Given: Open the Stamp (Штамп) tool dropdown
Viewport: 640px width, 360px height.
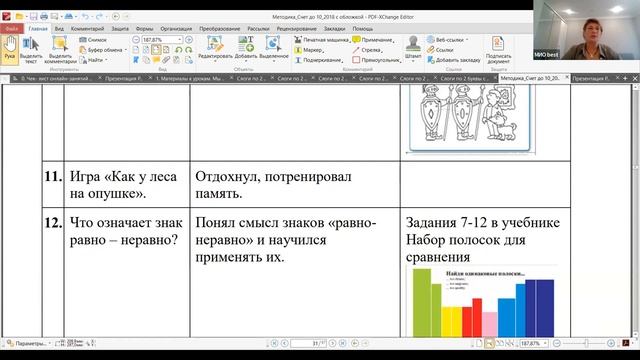Looking at the screenshot, I should point(413,49).
